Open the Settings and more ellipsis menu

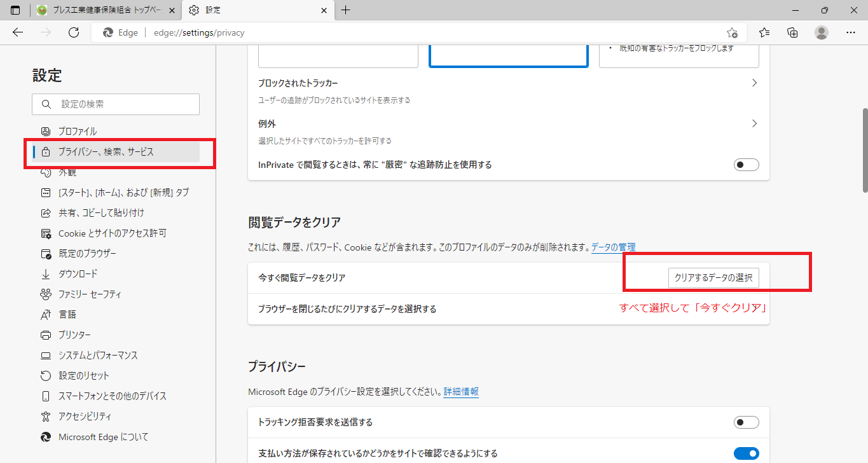tap(851, 32)
